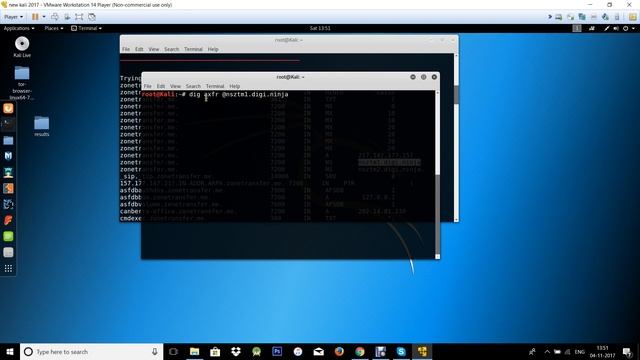Image resolution: width=640 pixels, height=360 pixels.
Task: Open View menu in front terminal
Action: tap(176, 86)
